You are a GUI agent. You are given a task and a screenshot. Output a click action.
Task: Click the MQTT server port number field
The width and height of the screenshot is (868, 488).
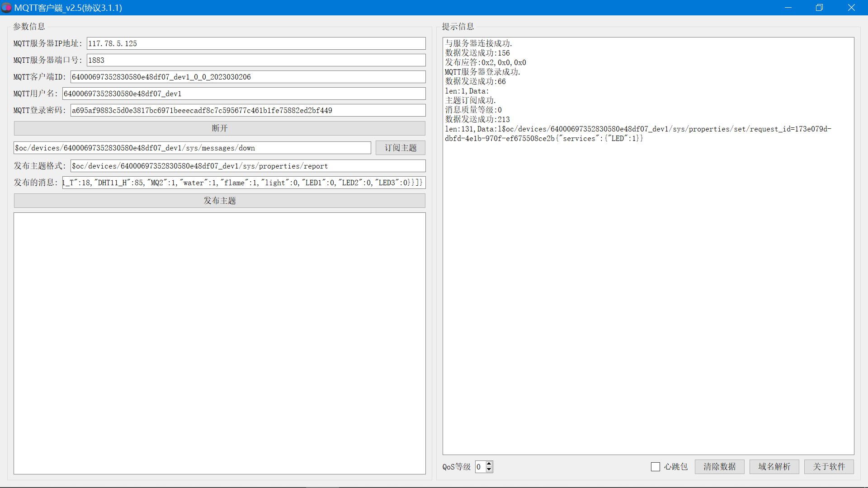pos(256,60)
